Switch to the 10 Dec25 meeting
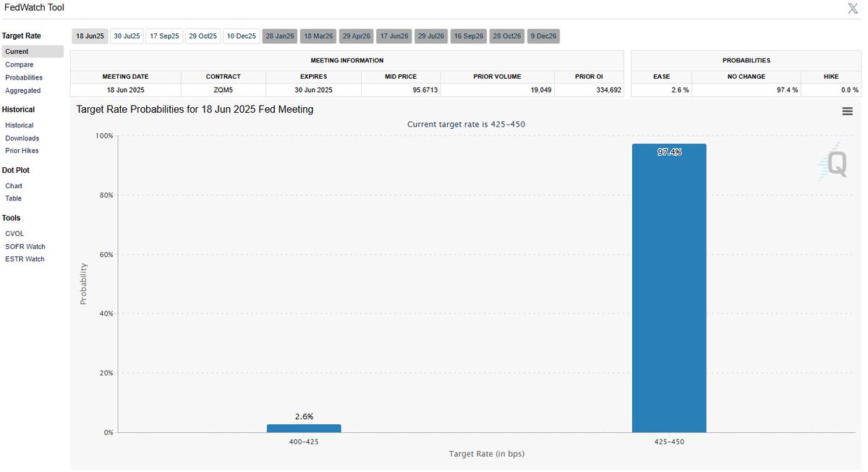868x472 pixels. pos(241,35)
